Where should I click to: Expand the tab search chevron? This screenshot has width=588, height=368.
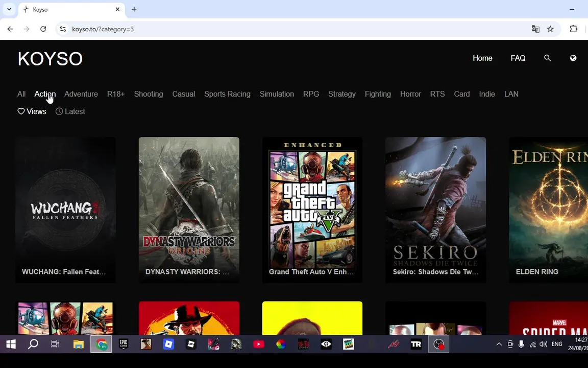pyautogui.click(x=9, y=9)
